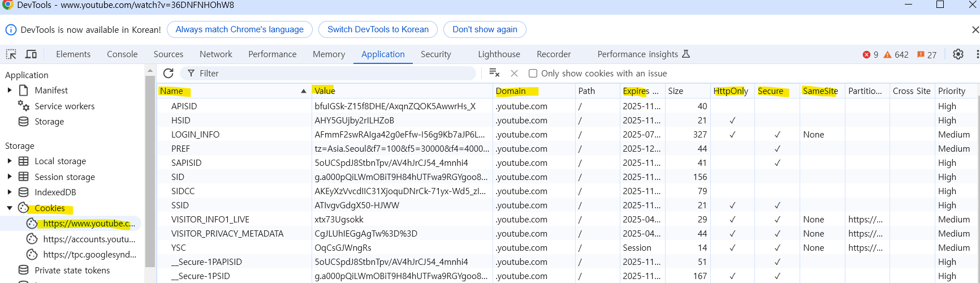Open the Security tab
The image size is (980, 283).
436,54
